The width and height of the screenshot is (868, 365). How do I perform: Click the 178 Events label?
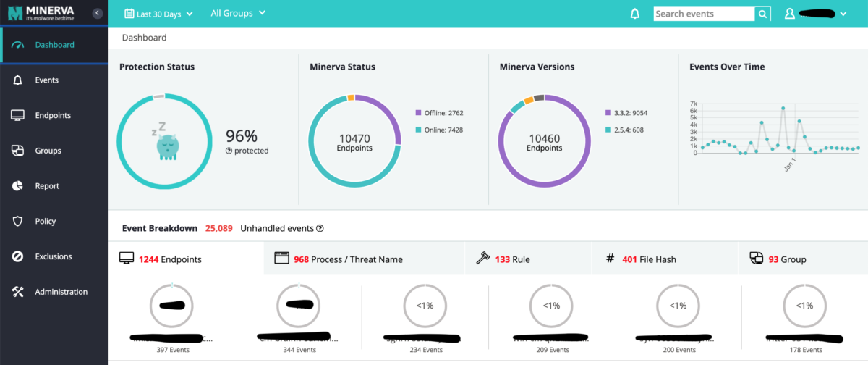click(x=804, y=349)
